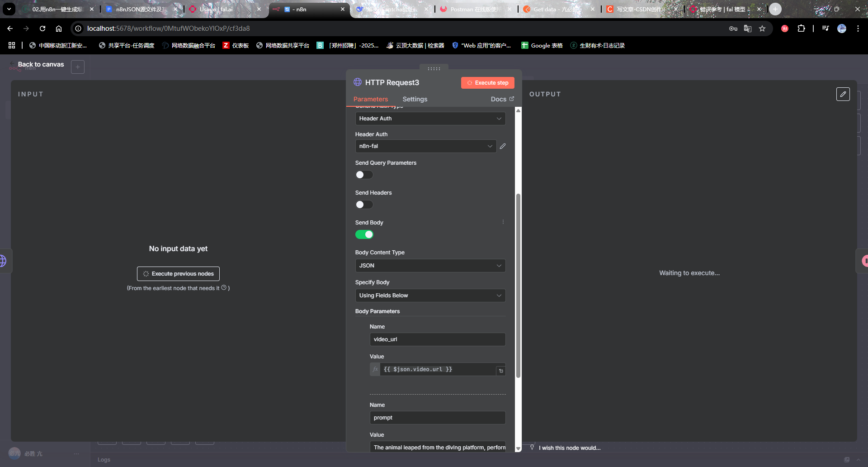
Task: Open the browser tab search dropdown
Action: (9, 9)
